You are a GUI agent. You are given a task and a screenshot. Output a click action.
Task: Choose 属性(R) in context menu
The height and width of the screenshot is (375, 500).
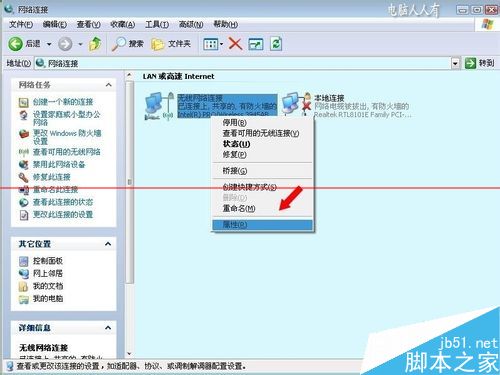point(262,225)
